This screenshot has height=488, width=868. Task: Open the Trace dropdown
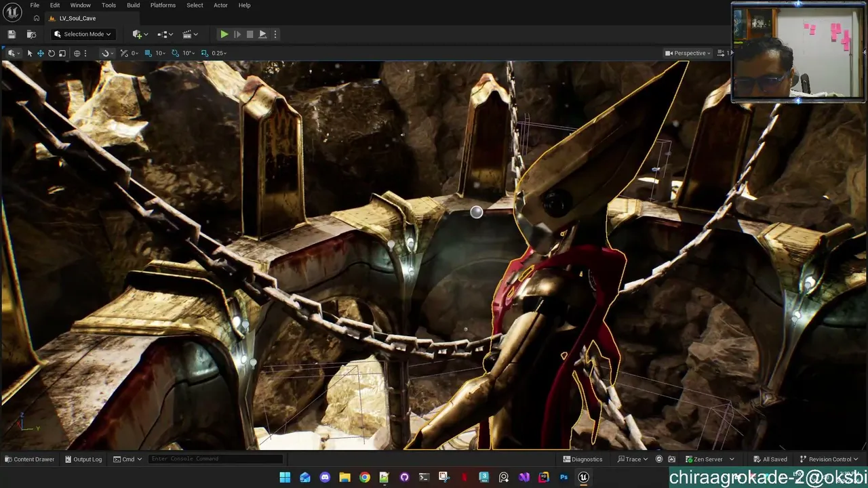point(633,460)
